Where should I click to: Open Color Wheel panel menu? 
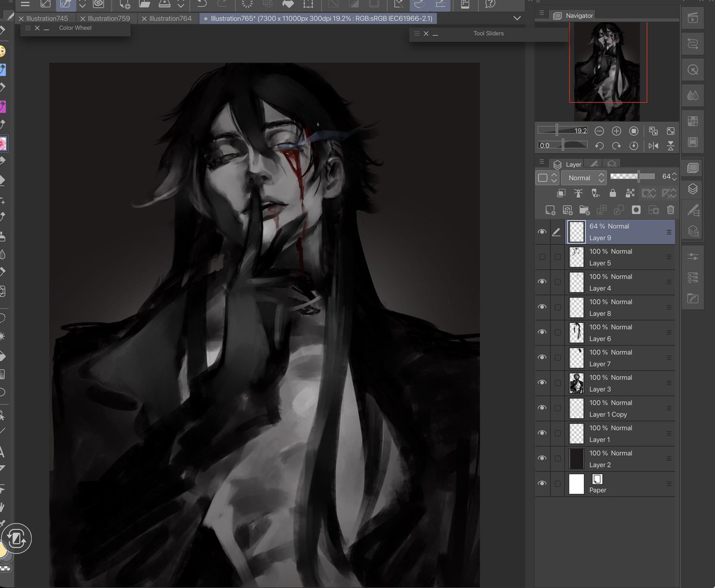tap(27, 28)
